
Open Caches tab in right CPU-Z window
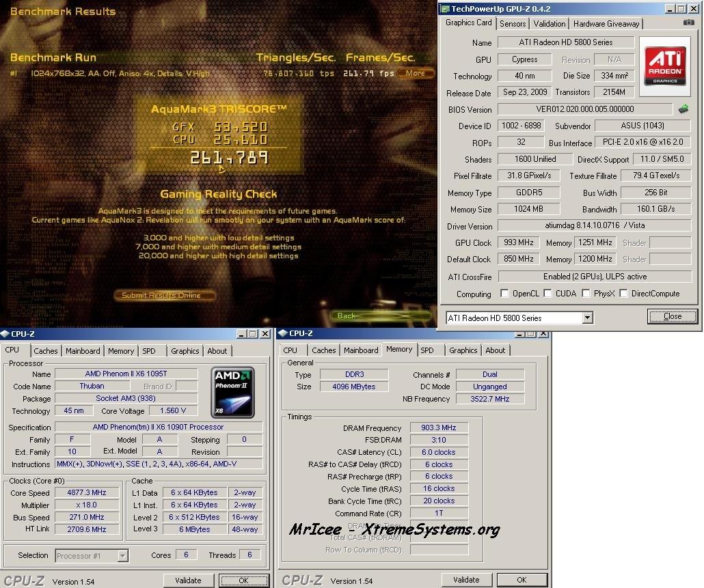pyautogui.click(x=324, y=350)
